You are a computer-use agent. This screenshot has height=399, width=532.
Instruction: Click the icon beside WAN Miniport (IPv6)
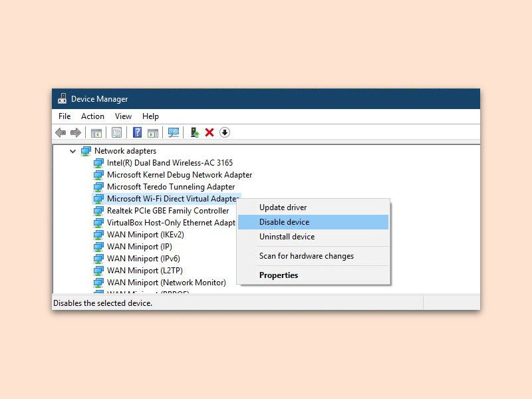(x=98, y=259)
